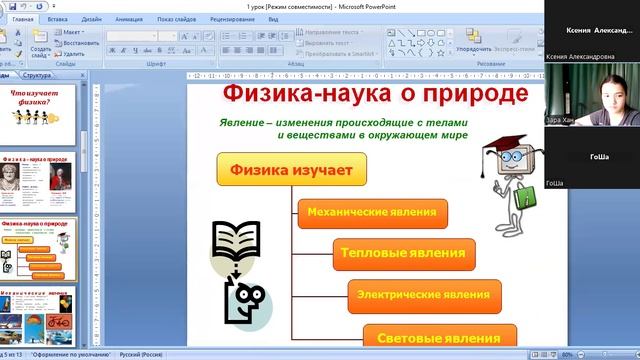Increase font size with the large A icon

coord(184,36)
